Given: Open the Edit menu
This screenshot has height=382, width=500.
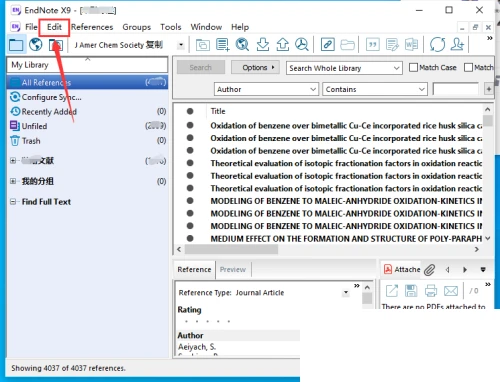Looking at the screenshot, I should click(54, 27).
